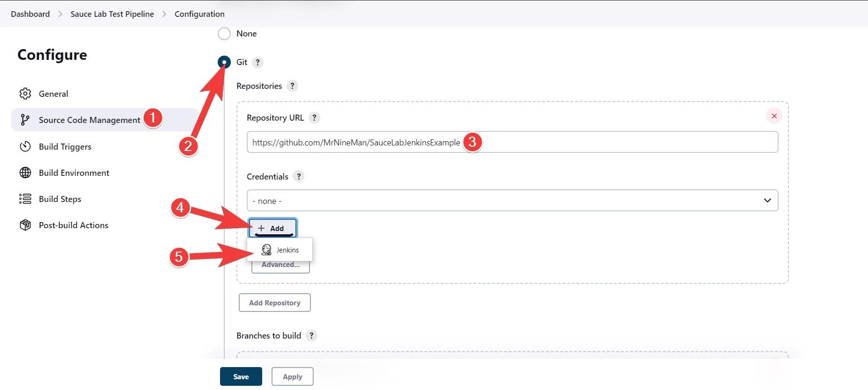Open the Credentials dropdown
This screenshot has width=868, height=390.
[x=512, y=200]
